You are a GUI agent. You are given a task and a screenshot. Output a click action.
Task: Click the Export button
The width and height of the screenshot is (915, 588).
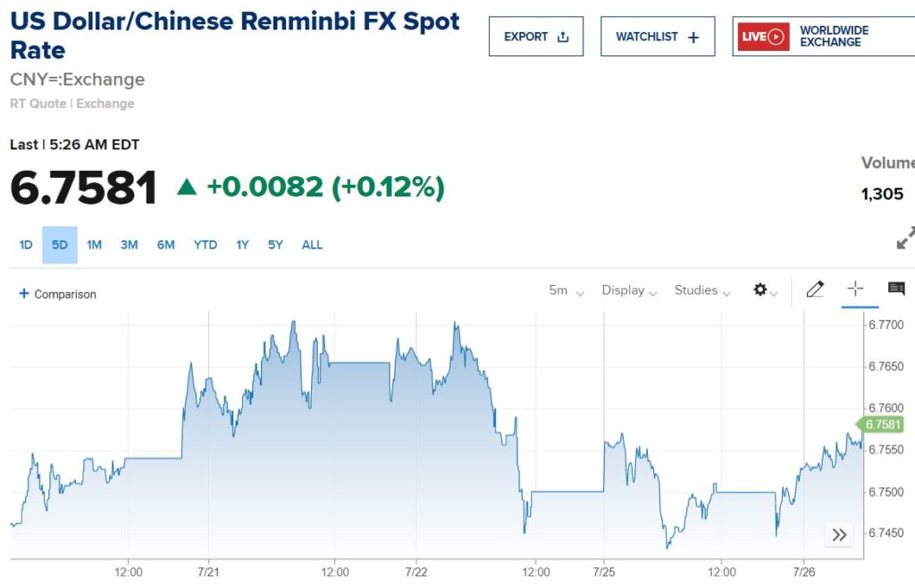tap(536, 37)
